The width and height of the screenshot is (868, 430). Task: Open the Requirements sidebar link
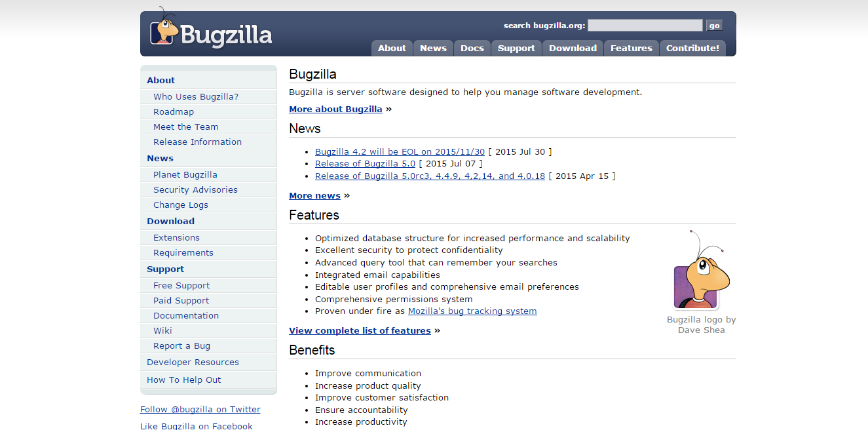click(183, 252)
